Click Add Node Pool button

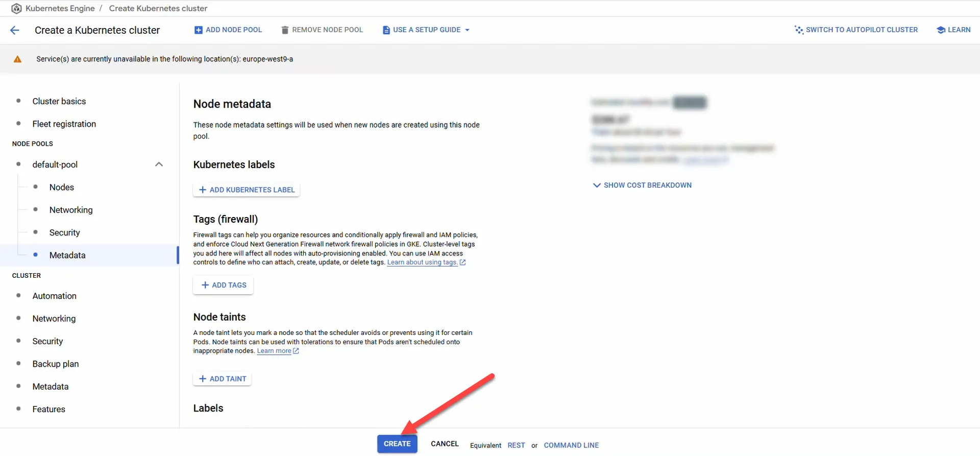point(228,30)
